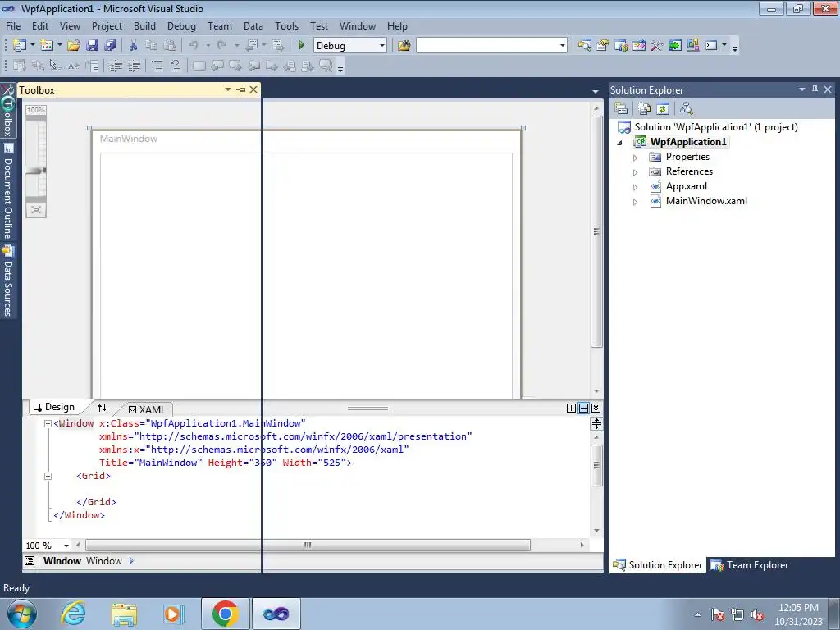This screenshot has width=840, height=630.
Task: Expand the App.xaml node
Action: point(636,188)
